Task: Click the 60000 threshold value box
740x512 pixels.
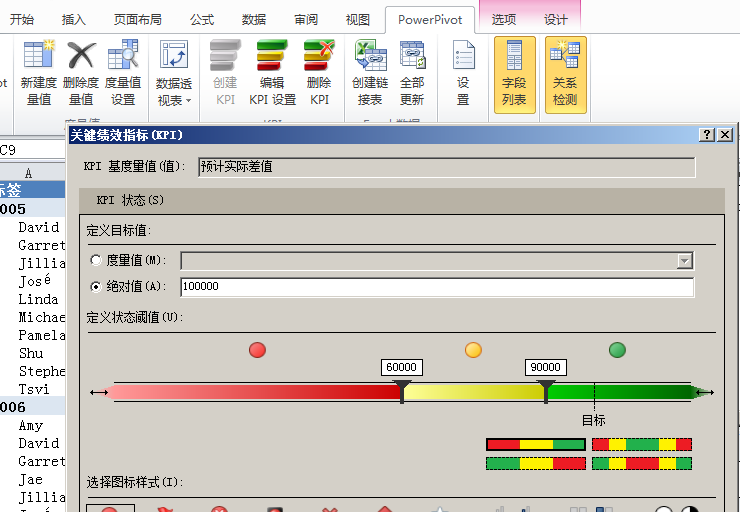Action: click(402, 367)
